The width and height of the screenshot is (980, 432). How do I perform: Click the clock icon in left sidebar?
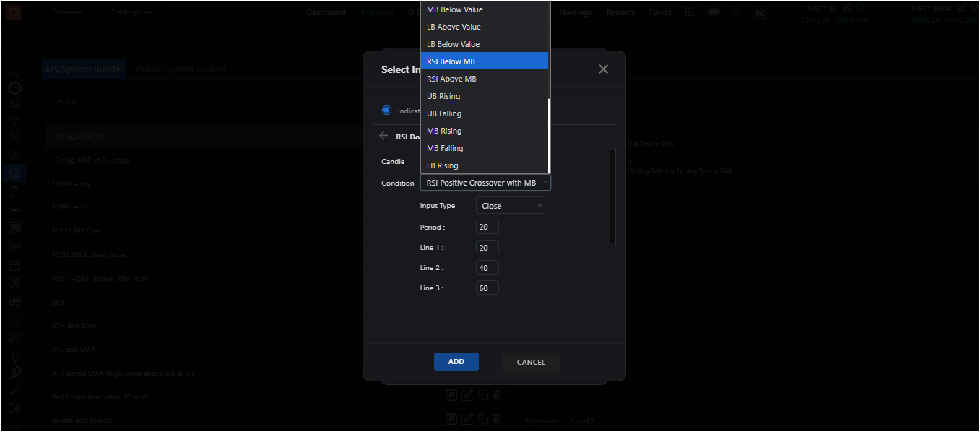coord(14,87)
